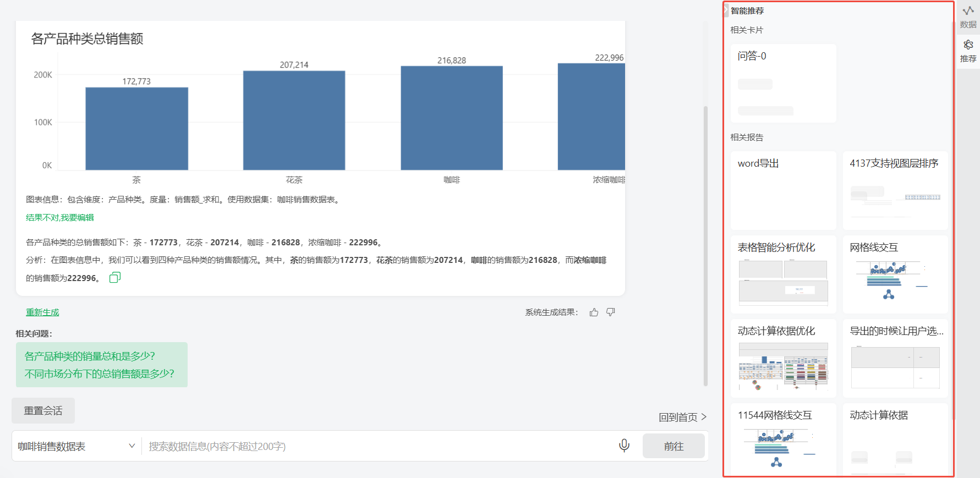
Task: Open the word导出 report card
Action: coord(784,190)
